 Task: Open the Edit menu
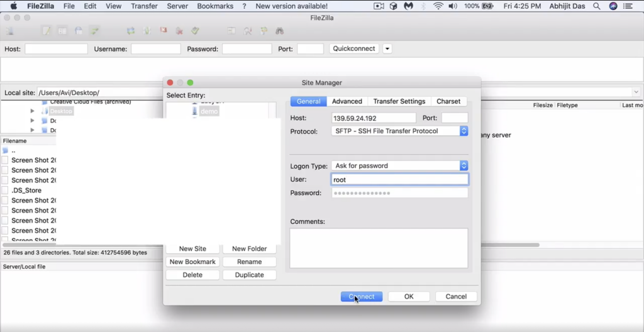tap(90, 6)
